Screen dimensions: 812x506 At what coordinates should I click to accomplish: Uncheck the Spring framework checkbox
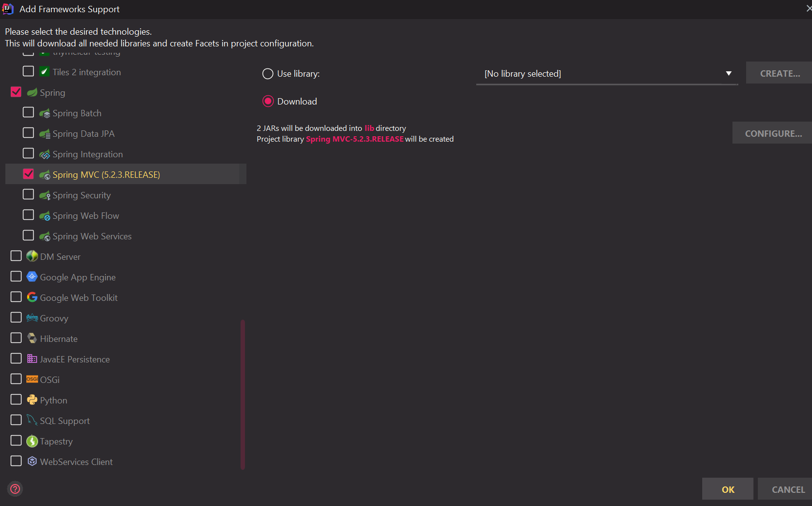(16, 92)
